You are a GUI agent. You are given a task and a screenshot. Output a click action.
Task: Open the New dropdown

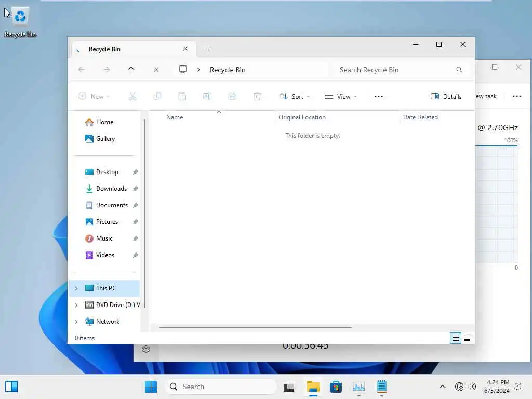(94, 96)
